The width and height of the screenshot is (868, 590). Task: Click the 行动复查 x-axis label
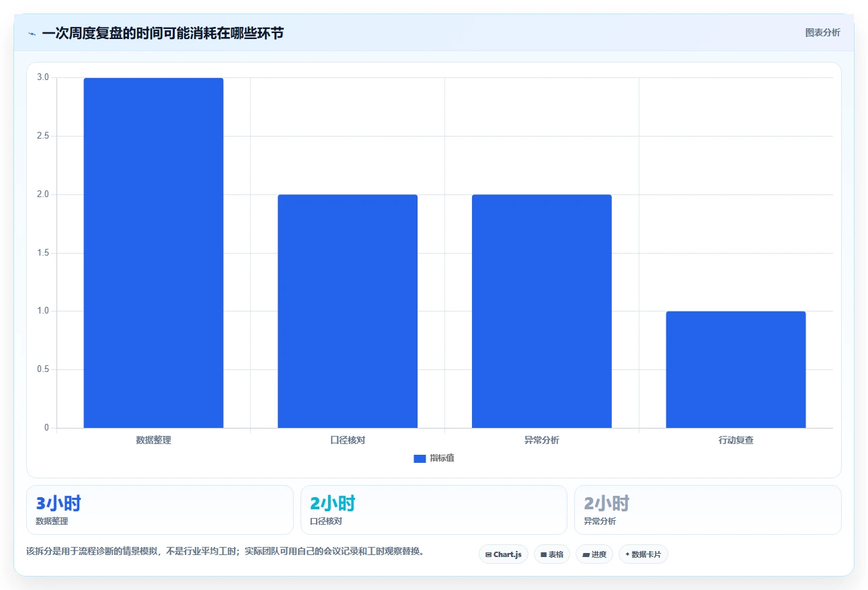point(736,441)
